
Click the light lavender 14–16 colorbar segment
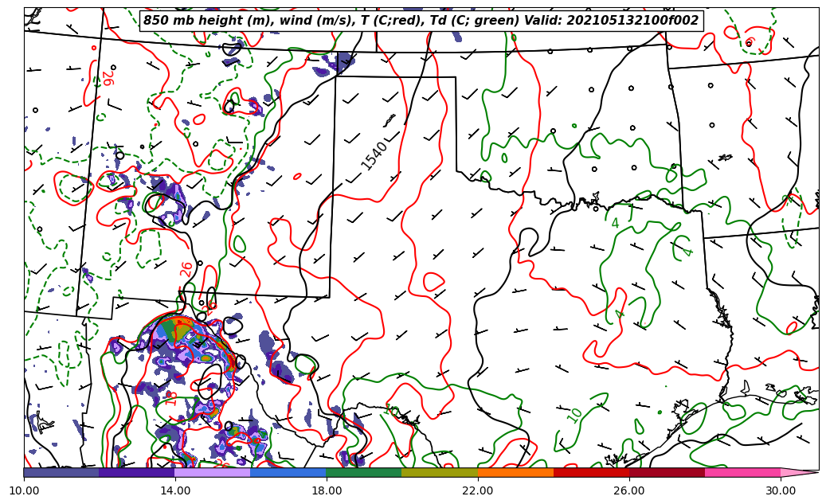[x=213, y=472]
